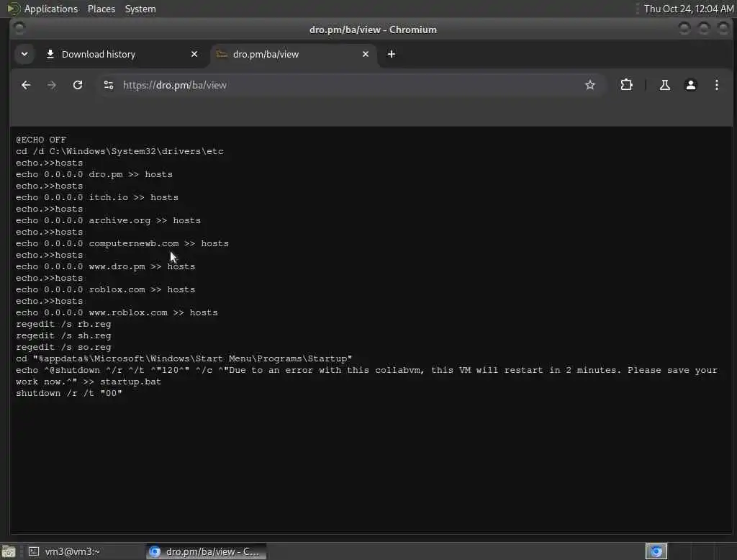Click the 'regedit /s sh.reg' line
This screenshot has height=560, width=737.
[x=63, y=335]
